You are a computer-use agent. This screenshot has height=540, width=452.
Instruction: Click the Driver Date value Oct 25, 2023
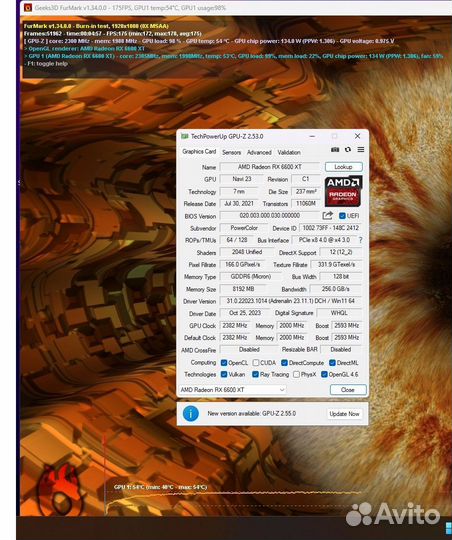[245, 313]
